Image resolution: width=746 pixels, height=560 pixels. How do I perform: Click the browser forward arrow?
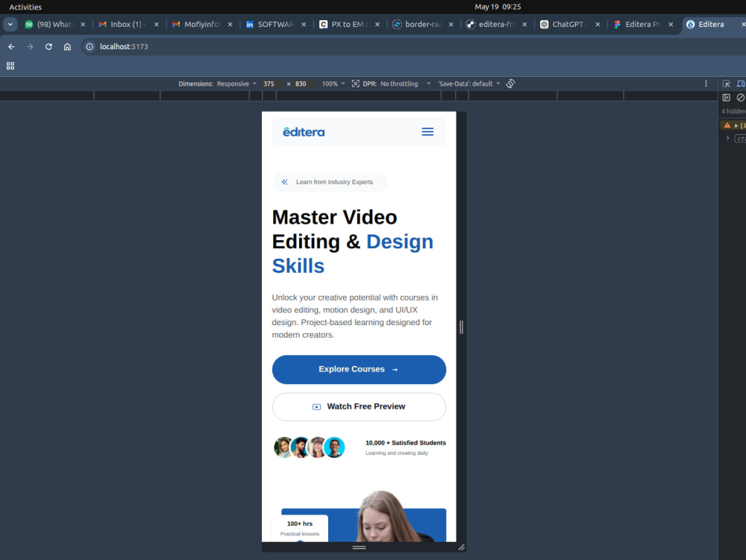(30, 46)
